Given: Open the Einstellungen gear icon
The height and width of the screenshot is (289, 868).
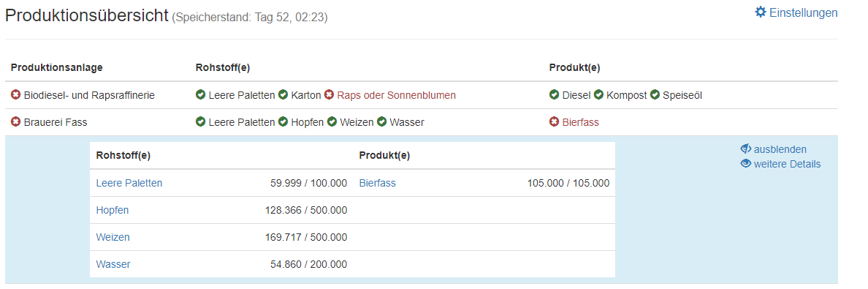Looking at the screenshot, I should coord(761,12).
